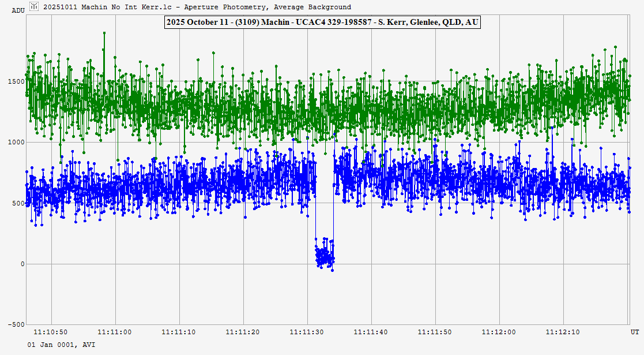Select the chart title box for (3109) Machin
The height and width of the screenshot is (355, 644).
click(x=322, y=23)
